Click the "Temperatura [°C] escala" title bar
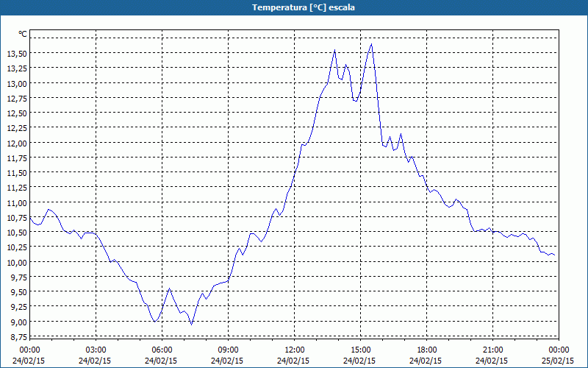The width and height of the screenshot is (588, 368). click(x=294, y=7)
